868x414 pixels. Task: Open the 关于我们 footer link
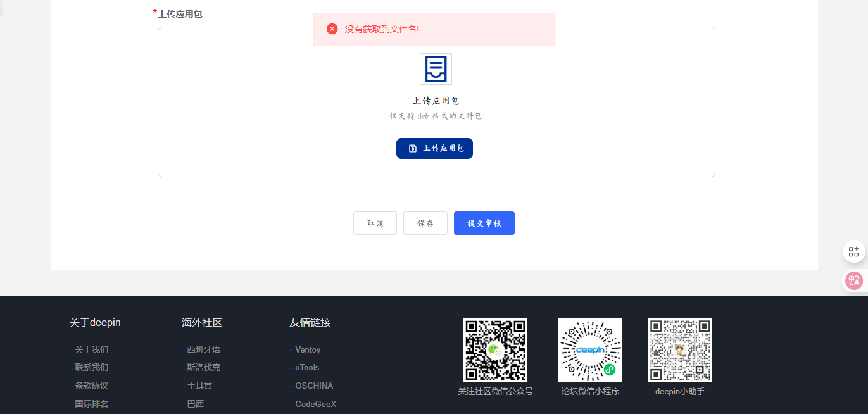91,349
